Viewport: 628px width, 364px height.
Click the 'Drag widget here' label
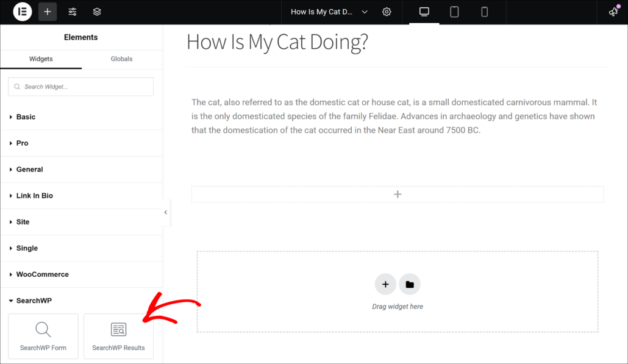click(x=398, y=306)
